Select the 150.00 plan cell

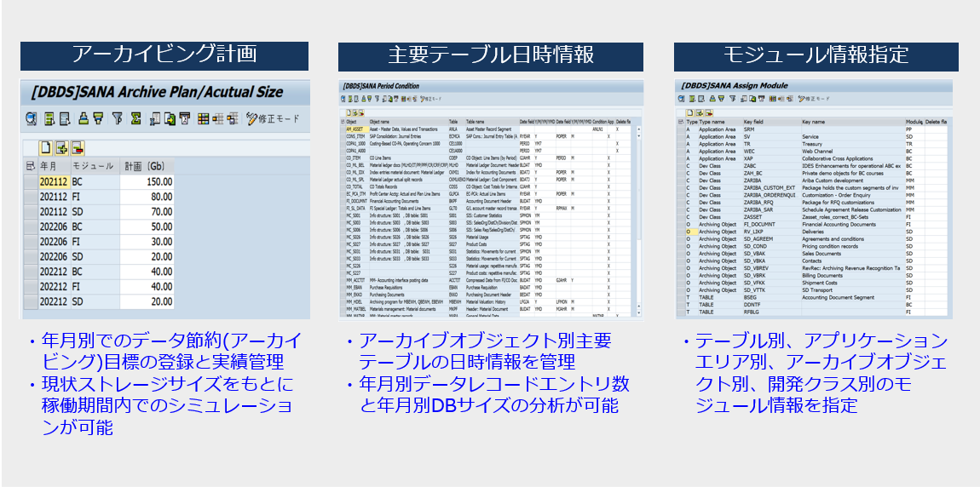(x=147, y=181)
